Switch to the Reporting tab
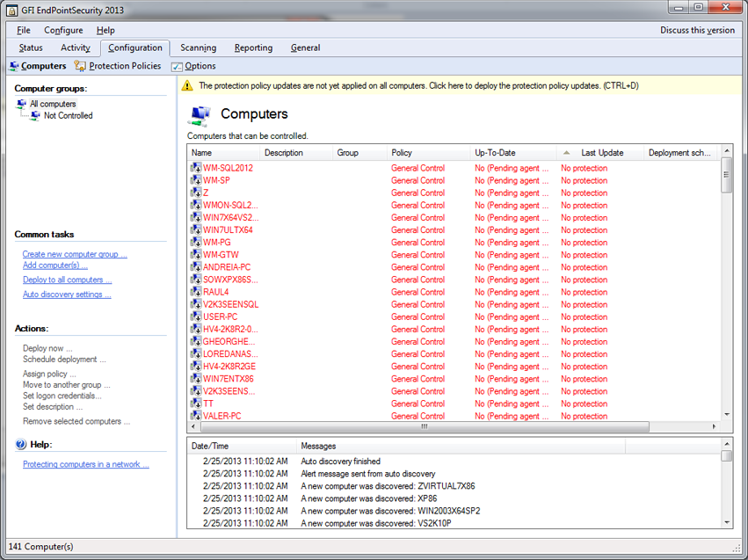748x560 pixels. 253,47
